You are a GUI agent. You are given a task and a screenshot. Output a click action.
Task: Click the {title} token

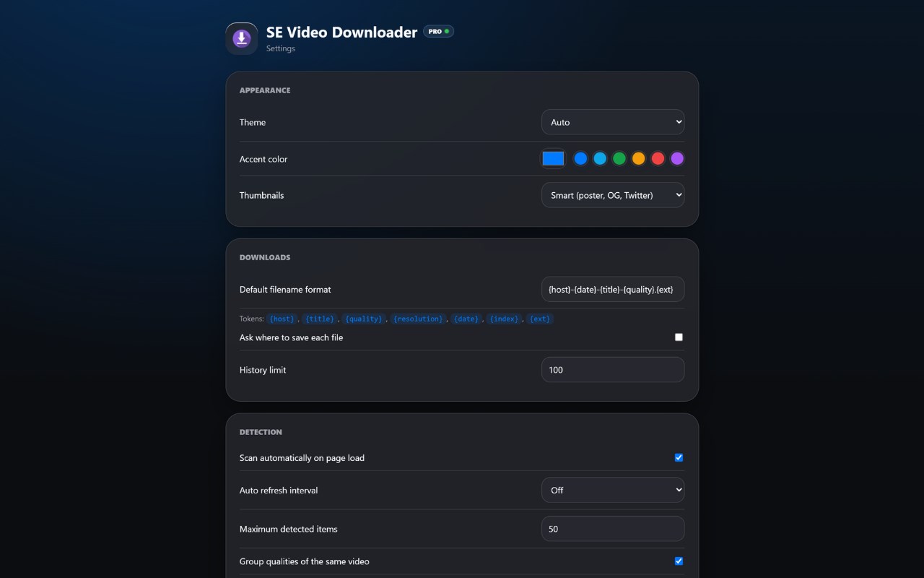pyautogui.click(x=320, y=319)
